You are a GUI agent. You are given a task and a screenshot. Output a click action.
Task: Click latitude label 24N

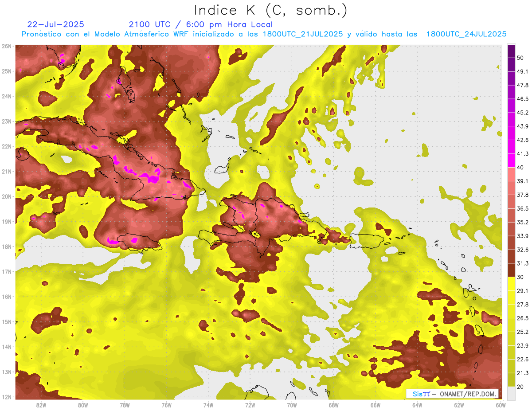[x=7, y=96]
